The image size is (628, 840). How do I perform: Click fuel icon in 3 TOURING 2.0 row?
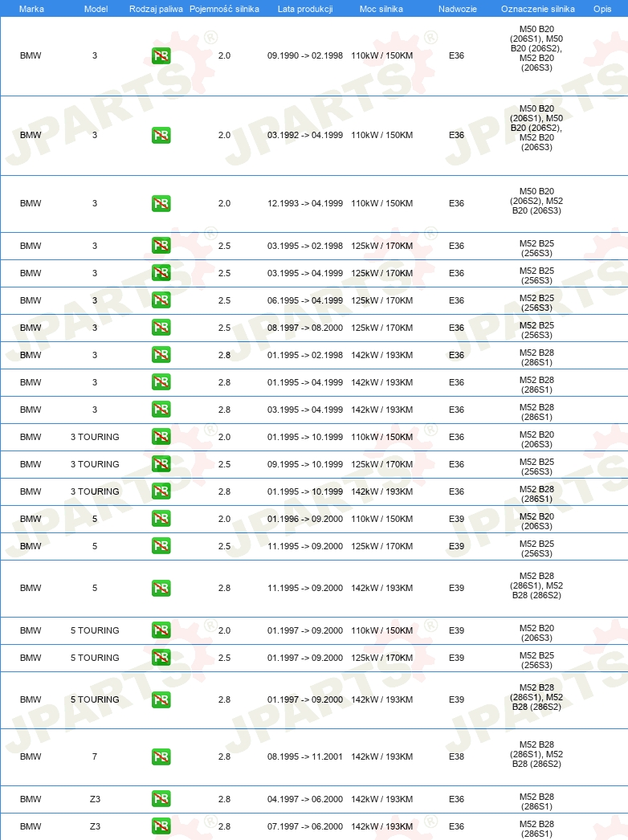(161, 437)
